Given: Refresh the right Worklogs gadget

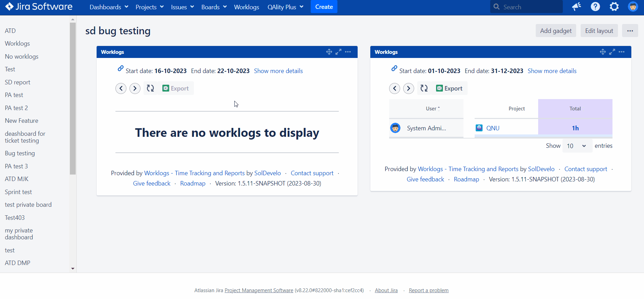Looking at the screenshot, I should click(424, 88).
